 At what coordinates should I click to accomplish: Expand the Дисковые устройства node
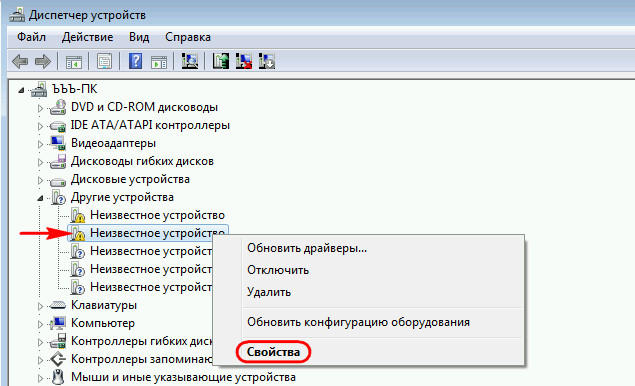click(x=40, y=180)
